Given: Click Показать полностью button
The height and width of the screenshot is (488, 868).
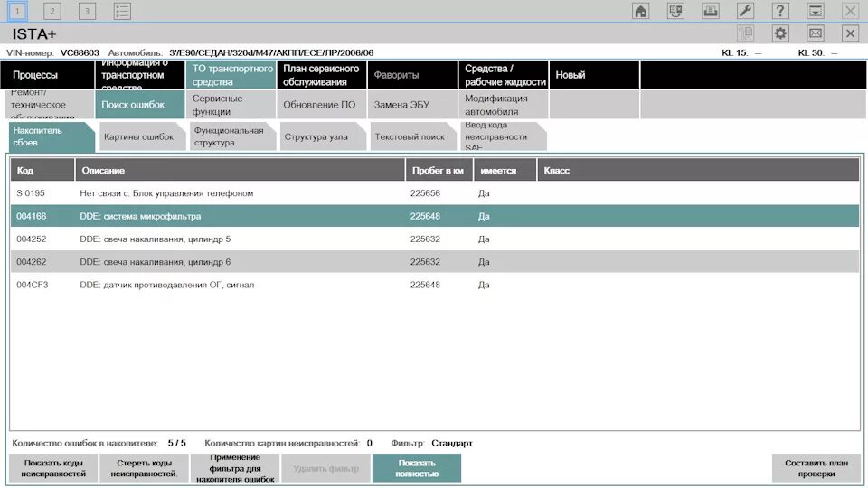Looking at the screenshot, I should [x=416, y=468].
